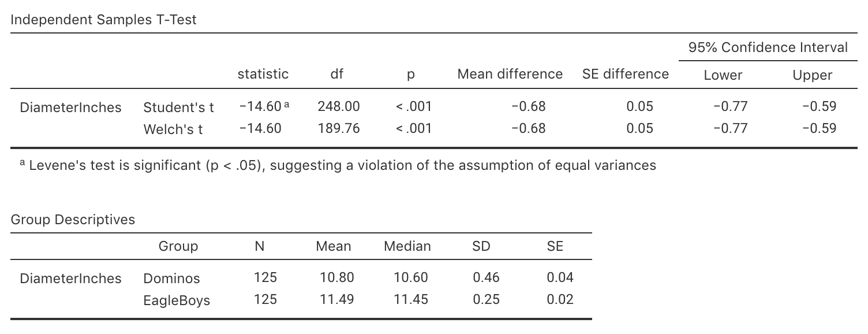
Task: Select the 189.76 degrees of freedom value
Action: click(x=338, y=128)
